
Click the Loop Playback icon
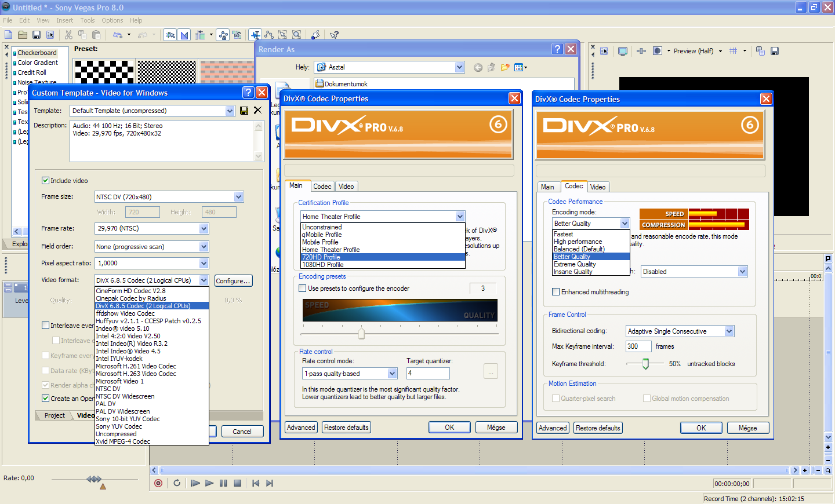(177, 483)
